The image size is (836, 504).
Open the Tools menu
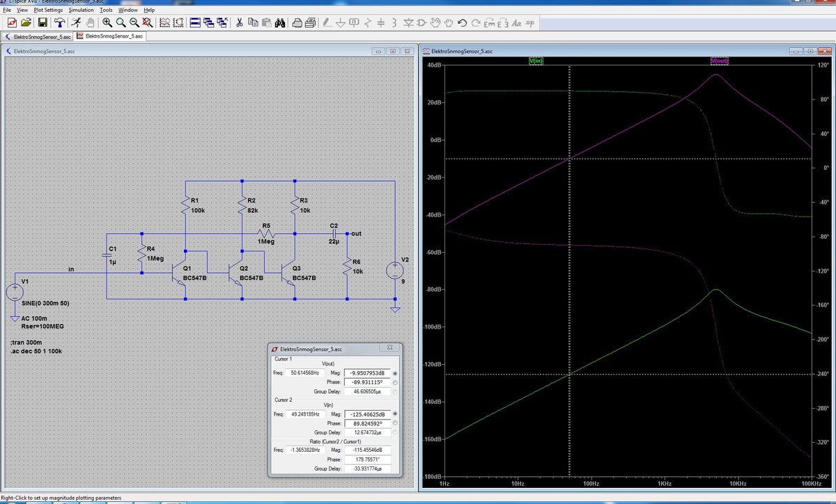click(106, 10)
